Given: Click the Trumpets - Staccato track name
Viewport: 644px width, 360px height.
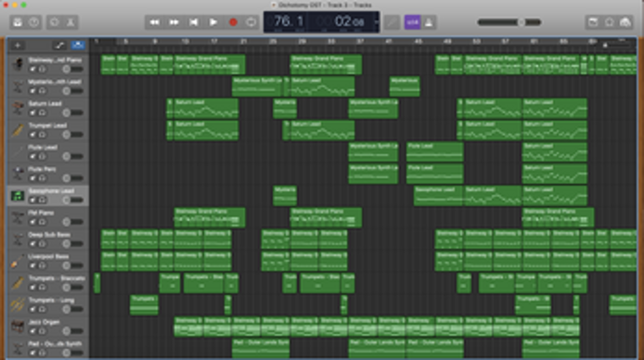Looking at the screenshot, I should click(x=57, y=278).
